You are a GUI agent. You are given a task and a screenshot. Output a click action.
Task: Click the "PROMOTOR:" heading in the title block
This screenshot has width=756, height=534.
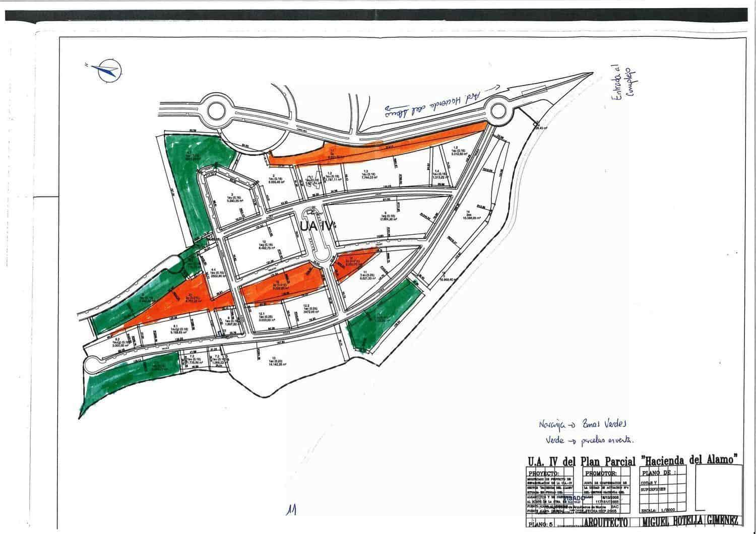pos(602,474)
